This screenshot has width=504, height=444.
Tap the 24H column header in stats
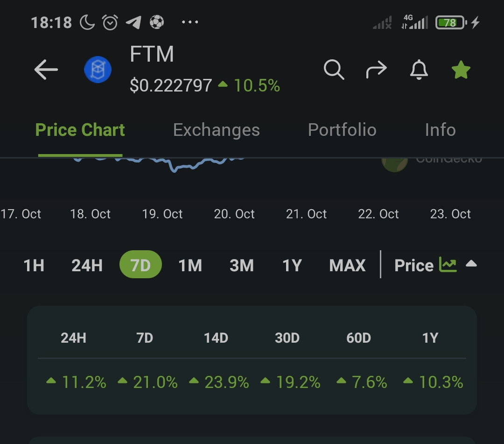73,338
